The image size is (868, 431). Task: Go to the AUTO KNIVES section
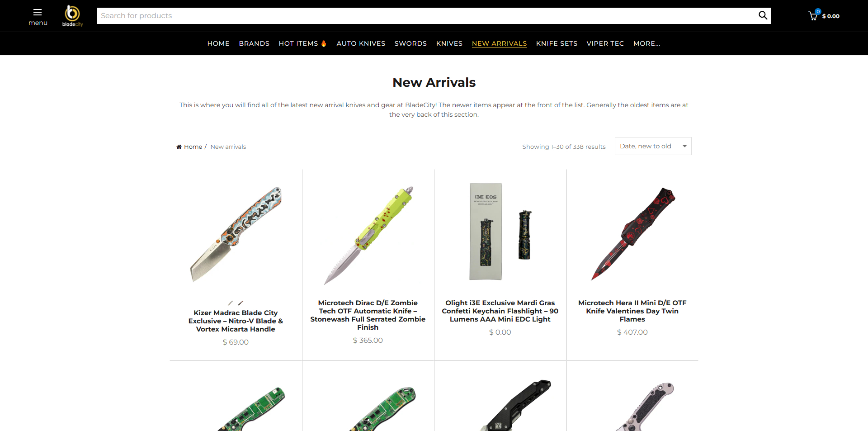click(x=361, y=43)
